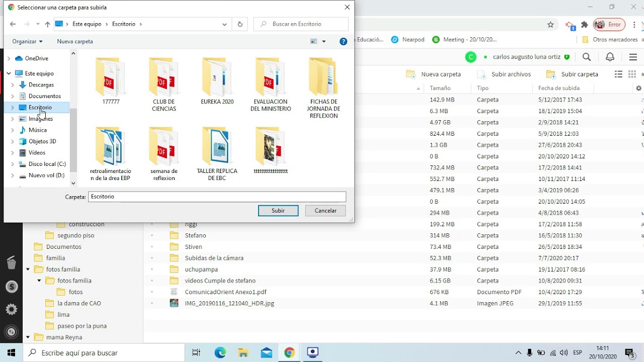Viewport: 644px width, 362px height.
Task: Select the EUREKA 2020 folder
Action: 217,81
